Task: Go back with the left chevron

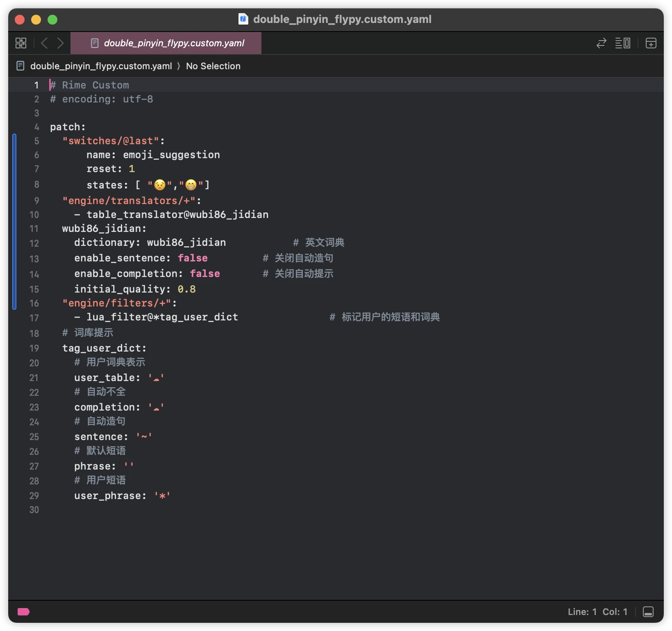Action: tap(45, 43)
